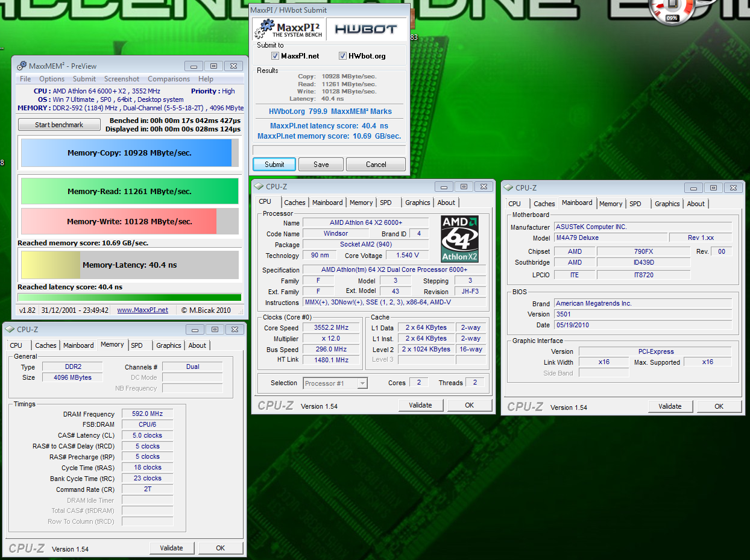The height and width of the screenshot is (560, 750).
Task: Click the Command Rate 2T value
Action: 148,489
